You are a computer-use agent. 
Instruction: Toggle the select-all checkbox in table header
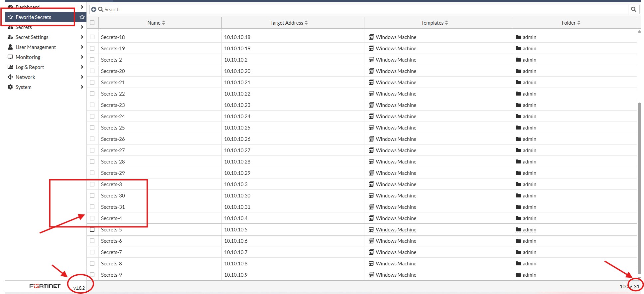[92, 23]
